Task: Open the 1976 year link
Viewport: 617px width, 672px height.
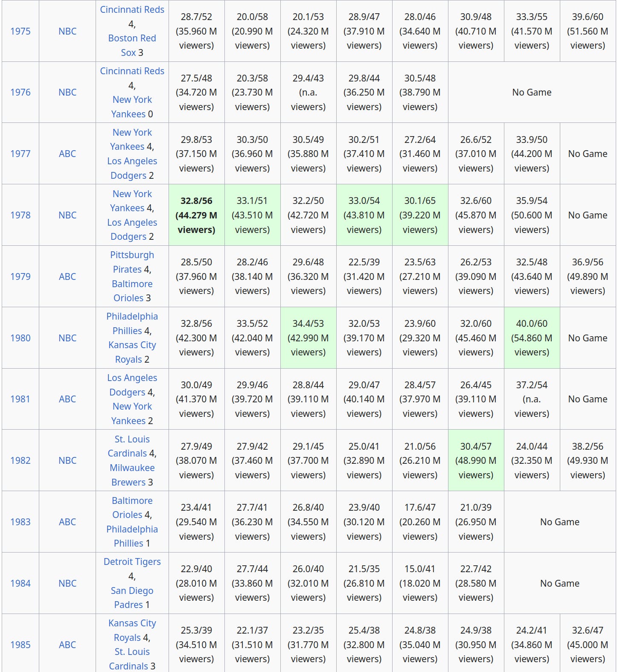Action: click(20, 92)
